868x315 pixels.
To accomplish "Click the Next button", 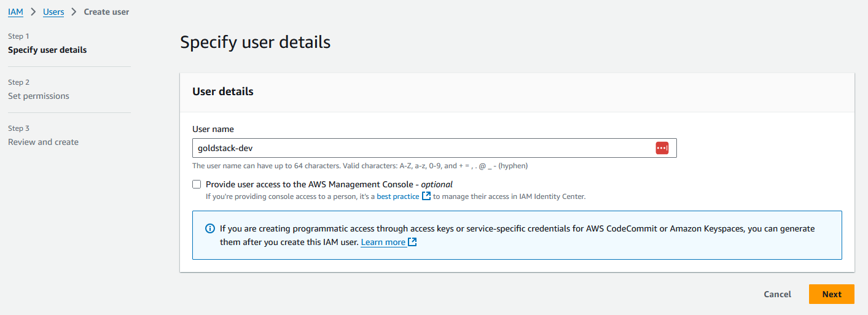I will click(831, 294).
